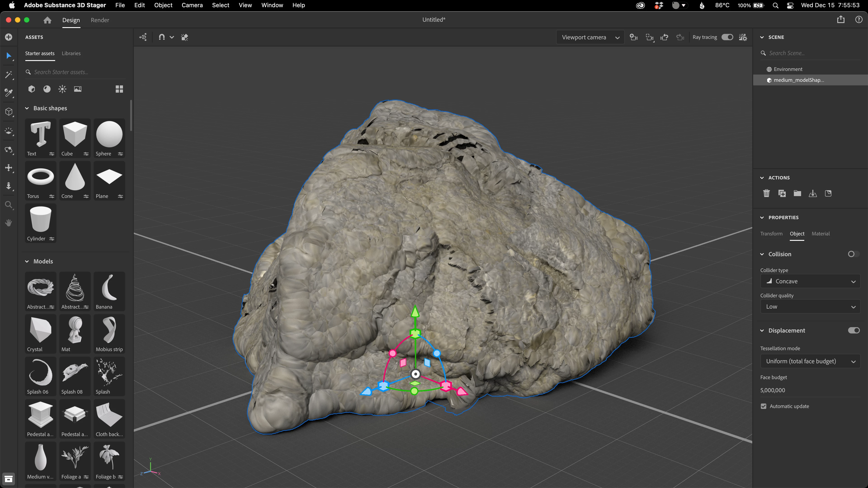Open the Viewport camera dropdown
The height and width of the screenshot is (488, 868).
[590, 37]
